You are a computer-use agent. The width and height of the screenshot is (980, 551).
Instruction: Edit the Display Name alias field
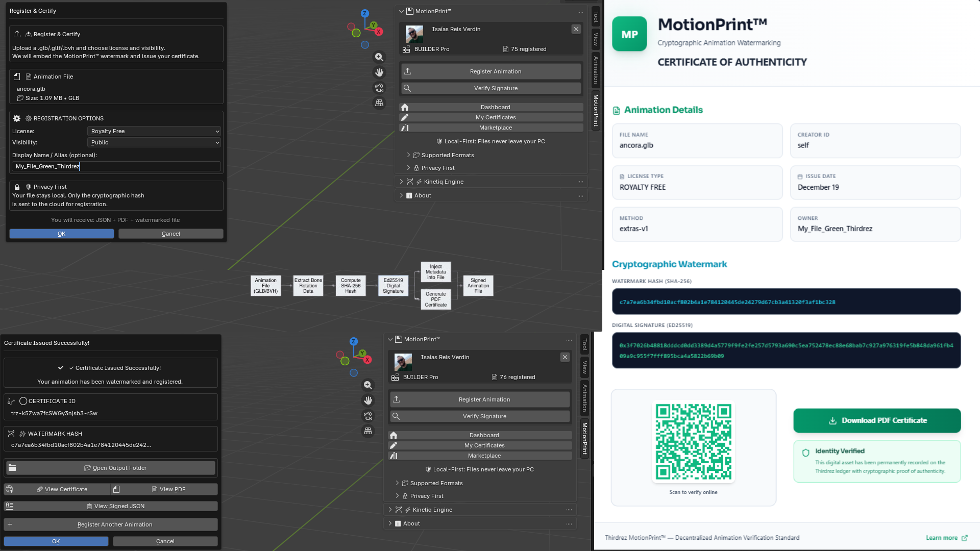click(x=116, y=166)
